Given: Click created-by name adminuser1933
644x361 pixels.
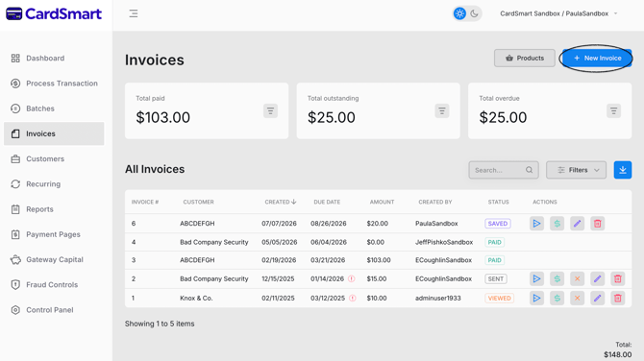Looking at the screenshot, I should (437, 299).
